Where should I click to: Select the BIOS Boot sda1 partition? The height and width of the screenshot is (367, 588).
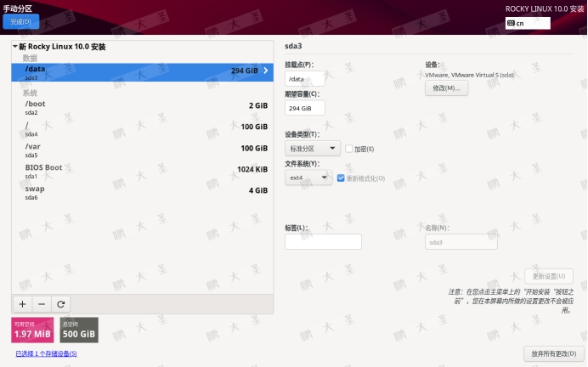click(141, 170)
